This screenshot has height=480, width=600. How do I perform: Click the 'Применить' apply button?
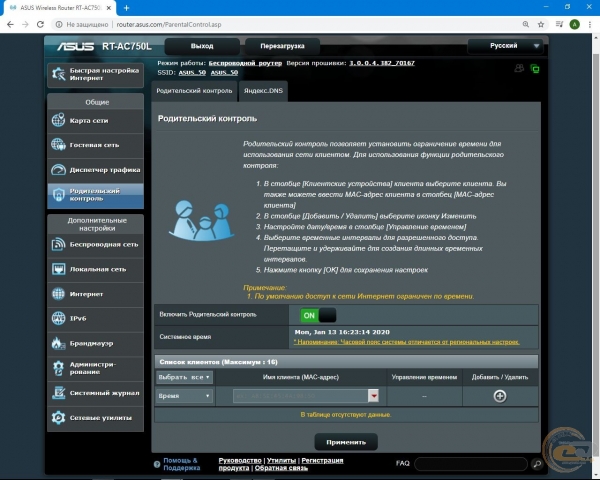tap(346, 442)
